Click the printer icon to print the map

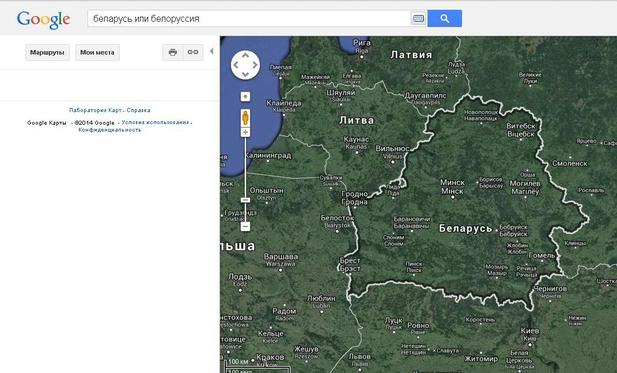tap(173, 52)
